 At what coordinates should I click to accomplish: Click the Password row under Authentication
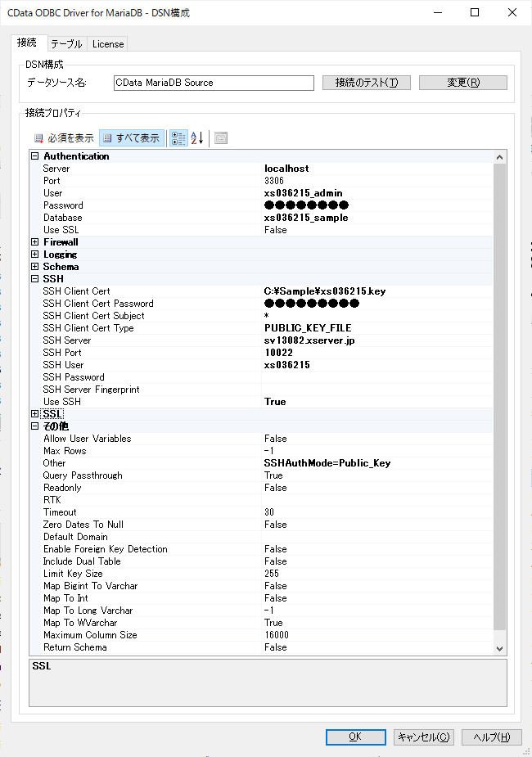(x=261, y=205)
